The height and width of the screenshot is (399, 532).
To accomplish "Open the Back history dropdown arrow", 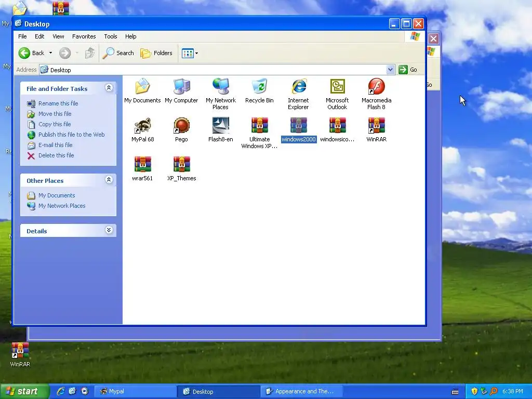I will click(x=50, y=53).
